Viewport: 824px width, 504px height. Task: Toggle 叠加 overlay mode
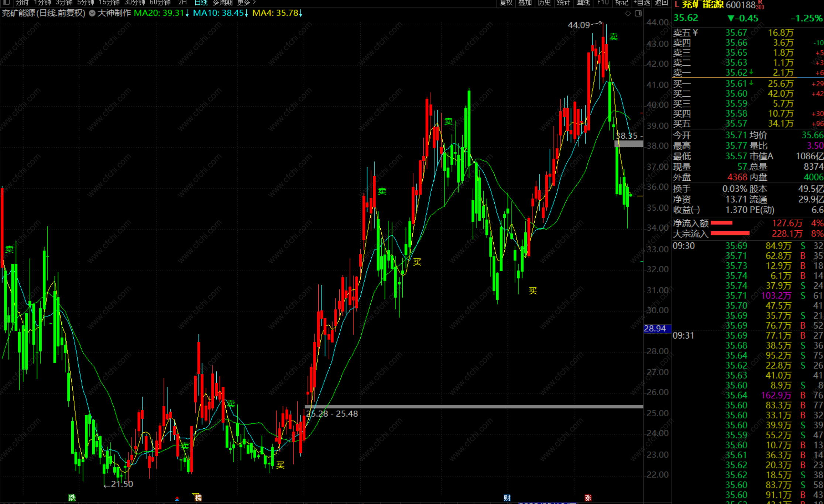click(525, 3)
